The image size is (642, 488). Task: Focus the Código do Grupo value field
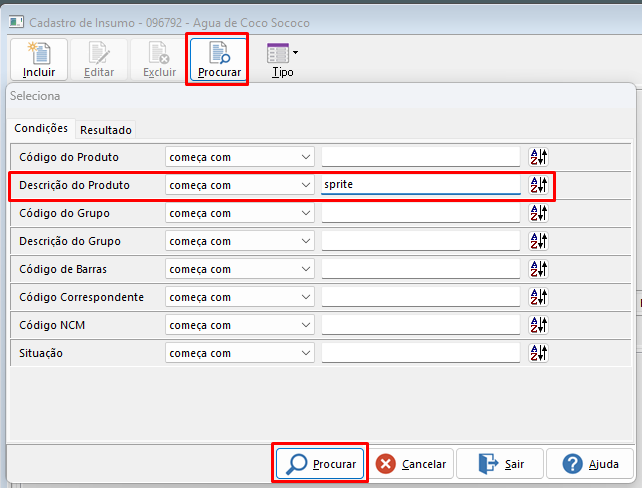tap(421, 213)
